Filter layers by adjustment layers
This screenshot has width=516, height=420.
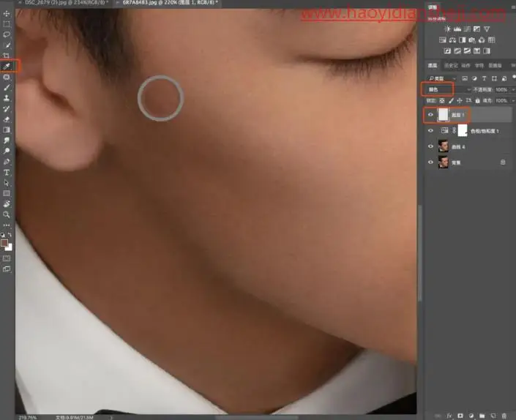point(474,78)
